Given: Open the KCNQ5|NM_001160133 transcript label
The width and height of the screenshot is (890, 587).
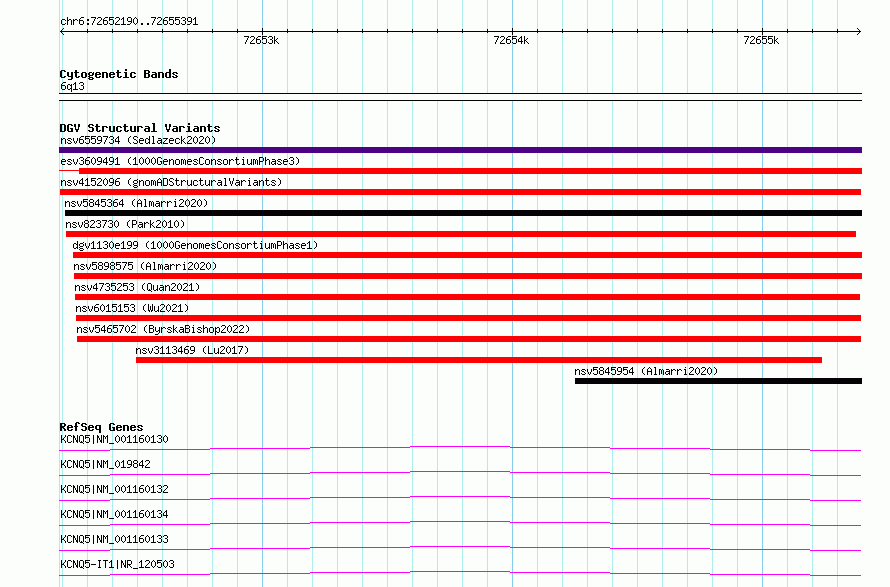Looking at the screenshot, I should (x=114, y=539).
